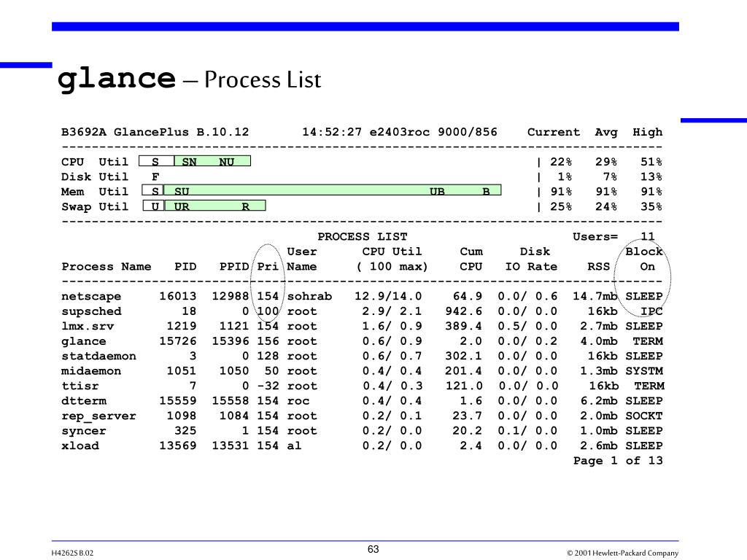Click priority 100 in supsched row
Image resolution: width=747 pixels, height=560 pixels.
(x=268, y=311)
